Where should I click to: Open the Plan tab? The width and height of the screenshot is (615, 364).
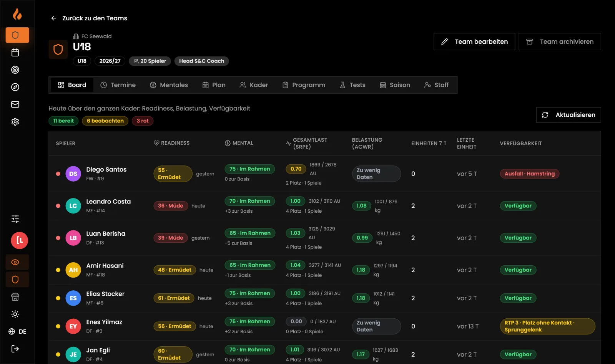214,85
